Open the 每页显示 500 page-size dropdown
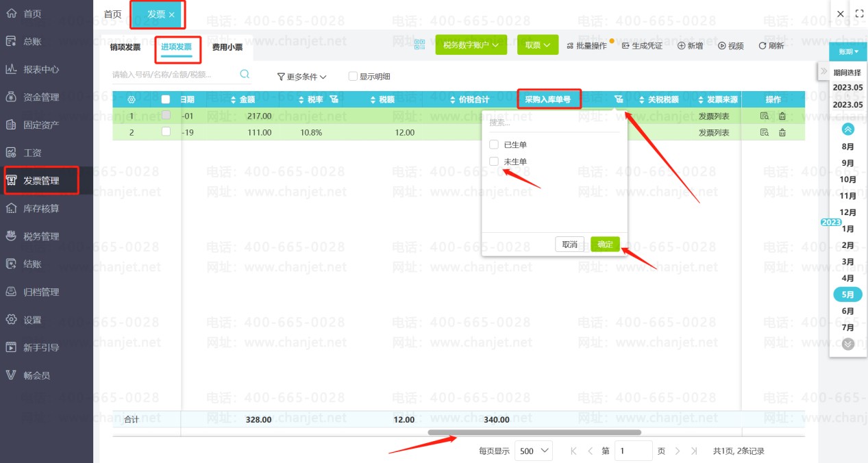868x463 pixels. click(x=534, y=451)
